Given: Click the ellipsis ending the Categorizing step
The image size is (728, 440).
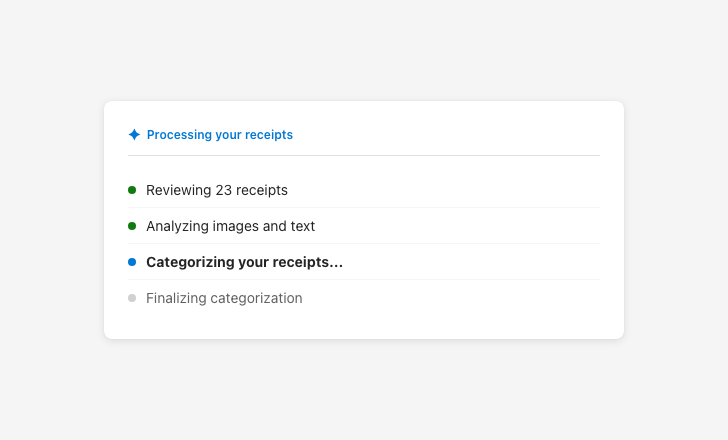Looking at the screenshot, I should click(x=336, y=263).
